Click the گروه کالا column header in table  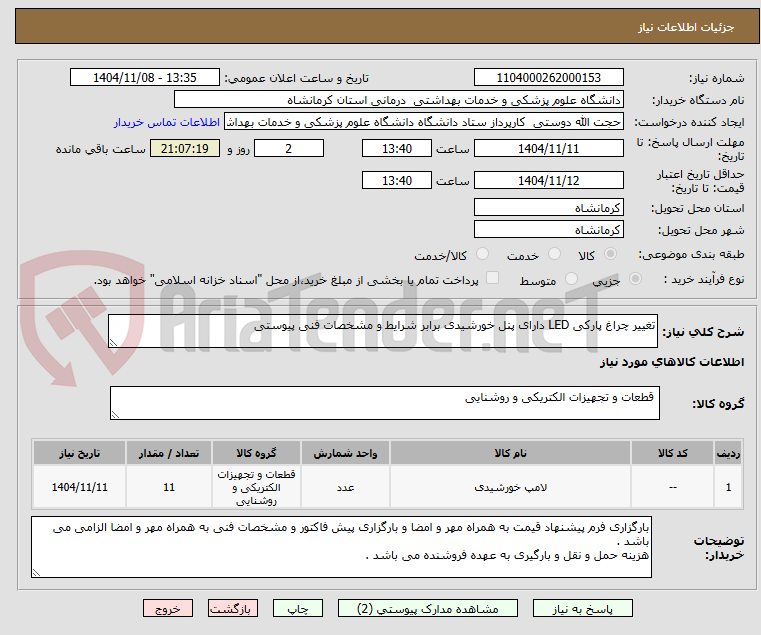[x=256, y=453]
